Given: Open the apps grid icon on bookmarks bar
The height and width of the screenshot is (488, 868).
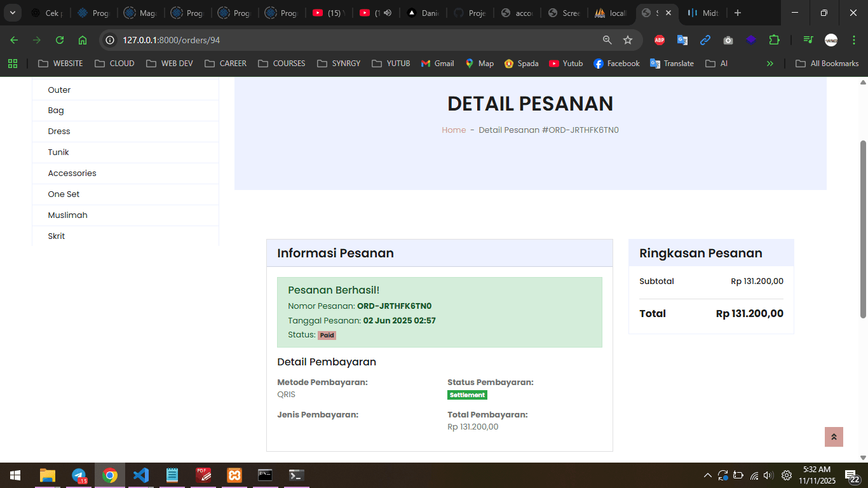Looking at the screenshot, I should coord(13,63).
